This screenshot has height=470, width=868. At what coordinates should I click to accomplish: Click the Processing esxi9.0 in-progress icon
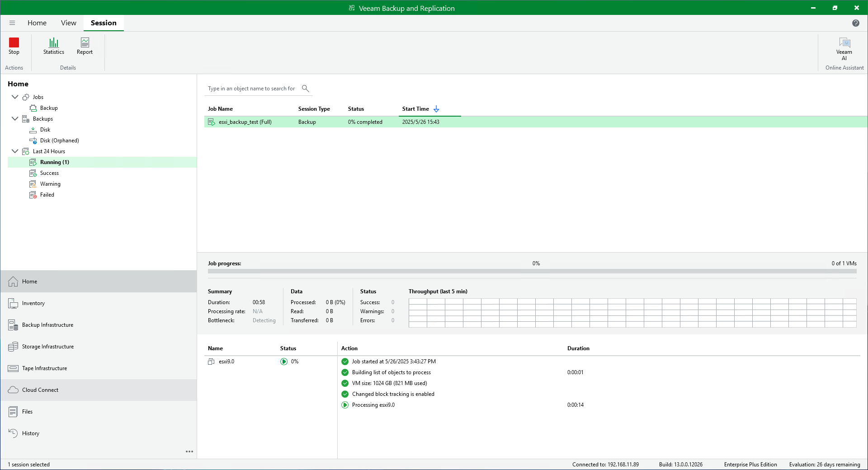click(345, 405)
